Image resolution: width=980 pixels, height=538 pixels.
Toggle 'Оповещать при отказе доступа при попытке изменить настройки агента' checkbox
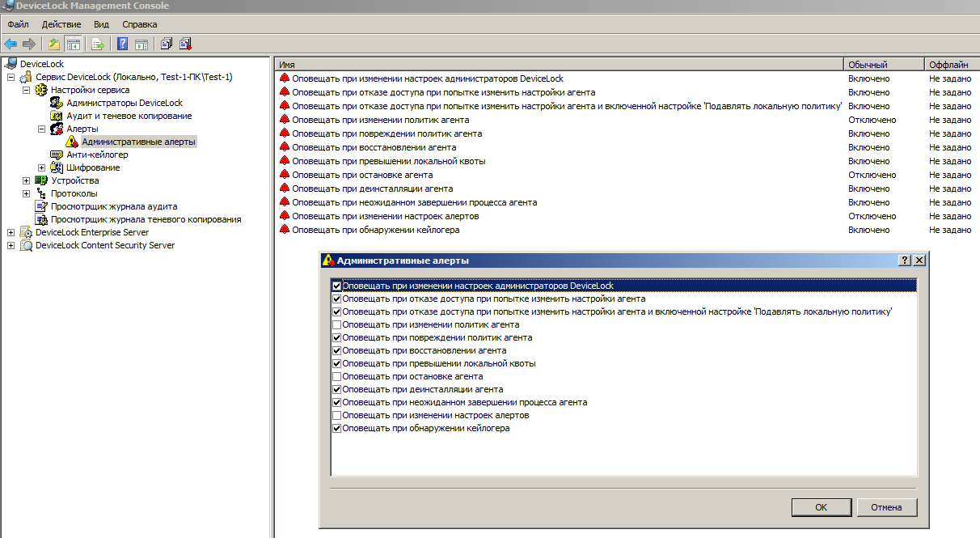point(337,299)
